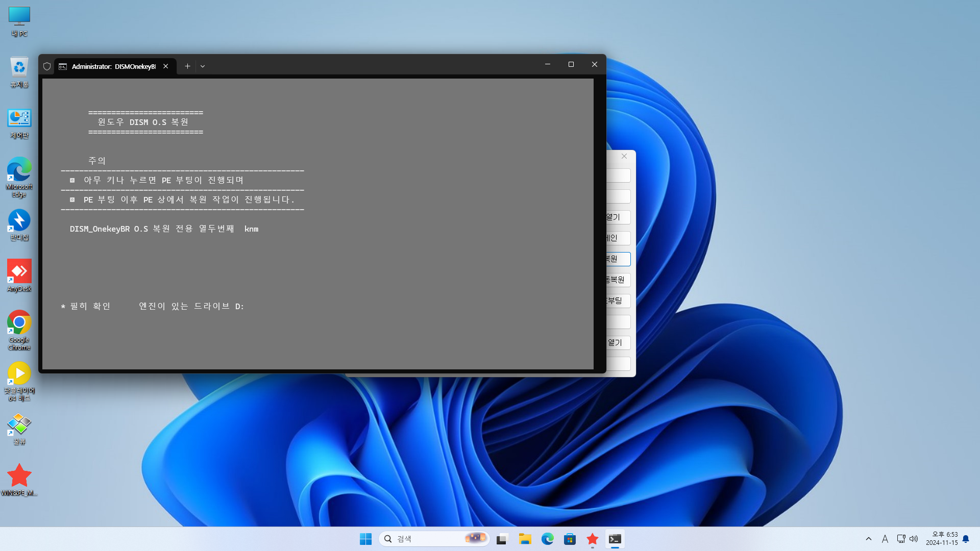Viewport: 980px width, 551px height.
Task: Close the dialog behind the terminal
Action: (624, 156)
